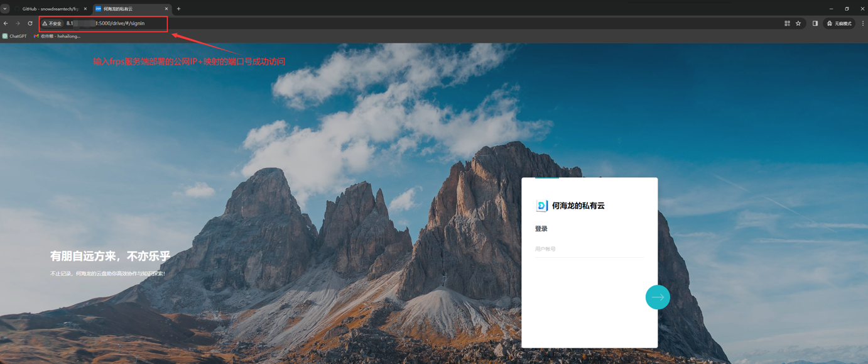868x364 pixels.
Task: Click the Drive logo on login card
Action: [541, 206]
